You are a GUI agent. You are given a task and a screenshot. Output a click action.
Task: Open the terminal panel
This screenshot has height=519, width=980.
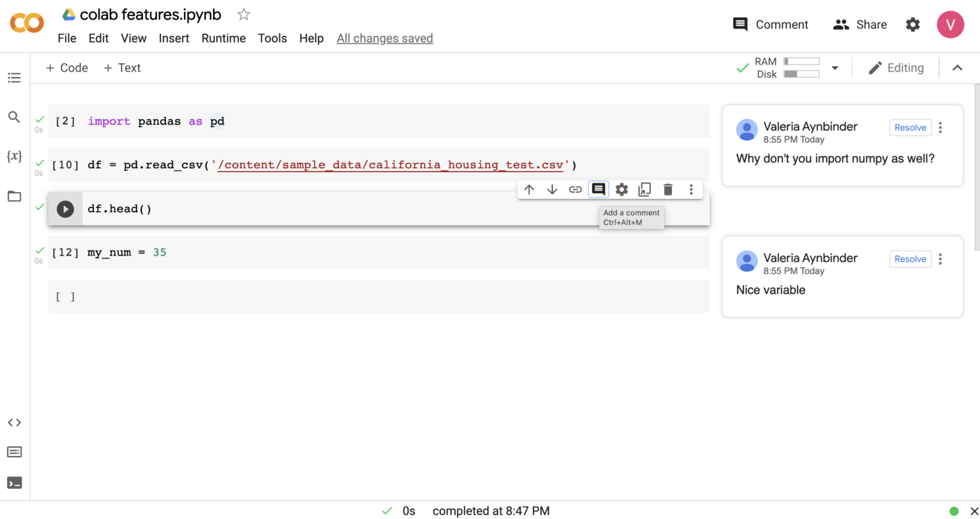tap(14, 483)
